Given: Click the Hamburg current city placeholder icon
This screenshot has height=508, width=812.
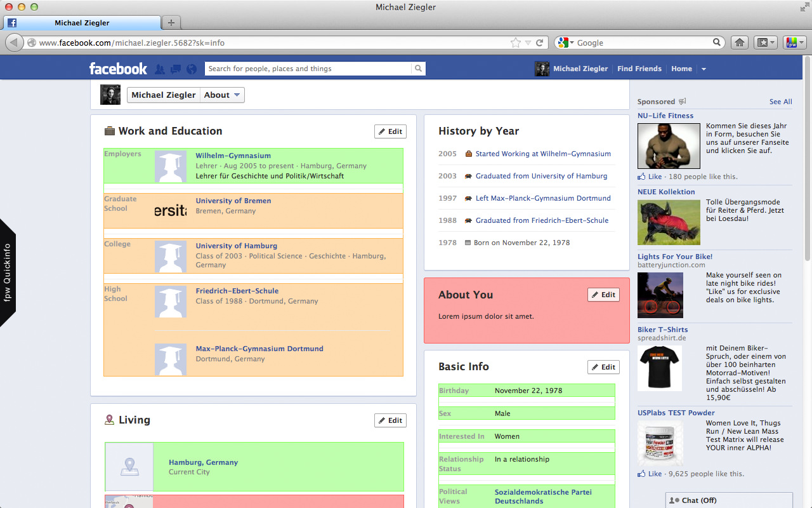Looking at the screenshot, I should click(x=129, y=467).
